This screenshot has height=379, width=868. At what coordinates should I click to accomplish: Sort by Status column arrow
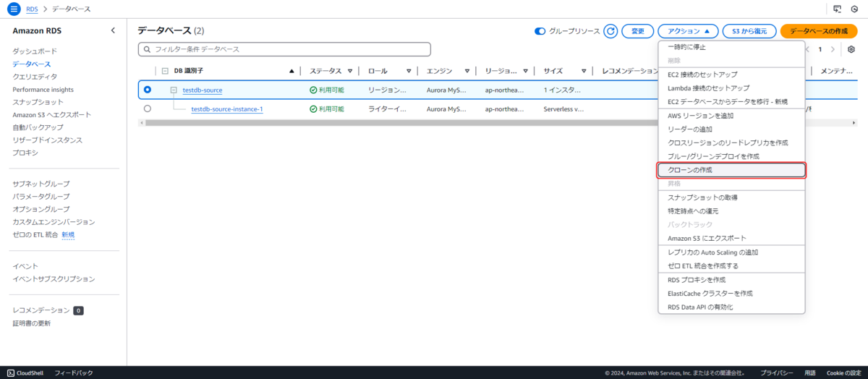click(349, 71)
